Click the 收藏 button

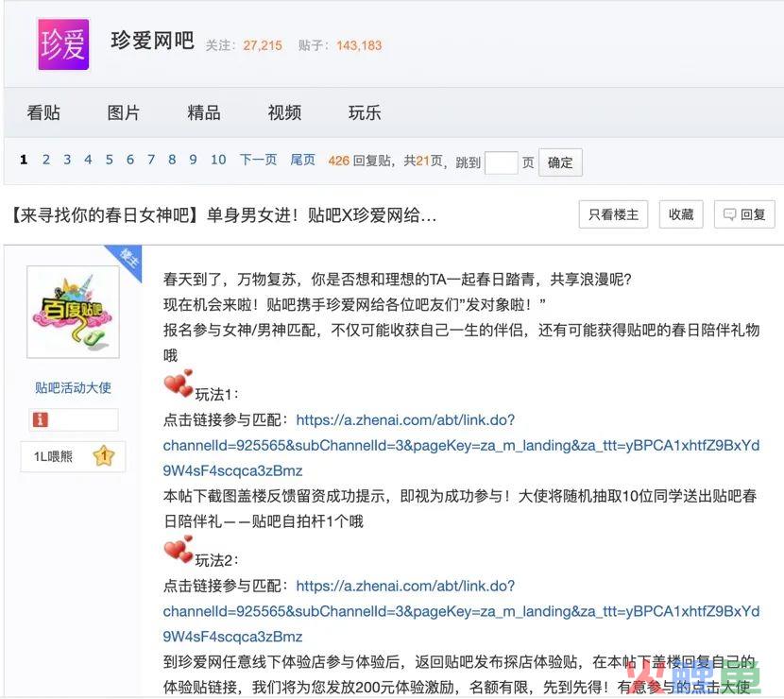coord(681,214)
